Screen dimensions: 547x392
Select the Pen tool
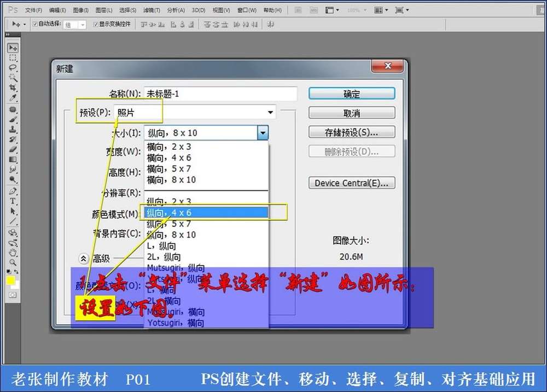click(x=13, y=191)
